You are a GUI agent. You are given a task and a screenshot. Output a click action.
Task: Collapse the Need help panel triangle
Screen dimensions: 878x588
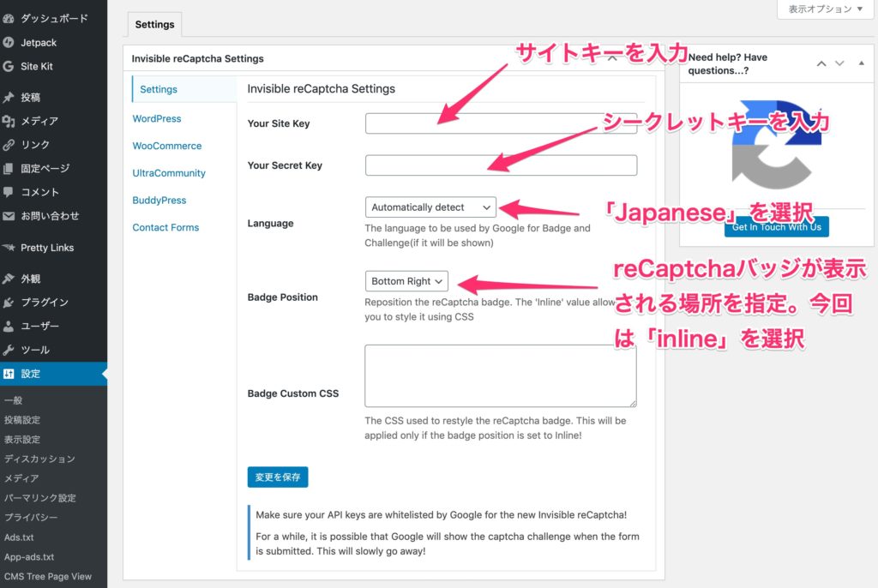click(x=861, y=63)
